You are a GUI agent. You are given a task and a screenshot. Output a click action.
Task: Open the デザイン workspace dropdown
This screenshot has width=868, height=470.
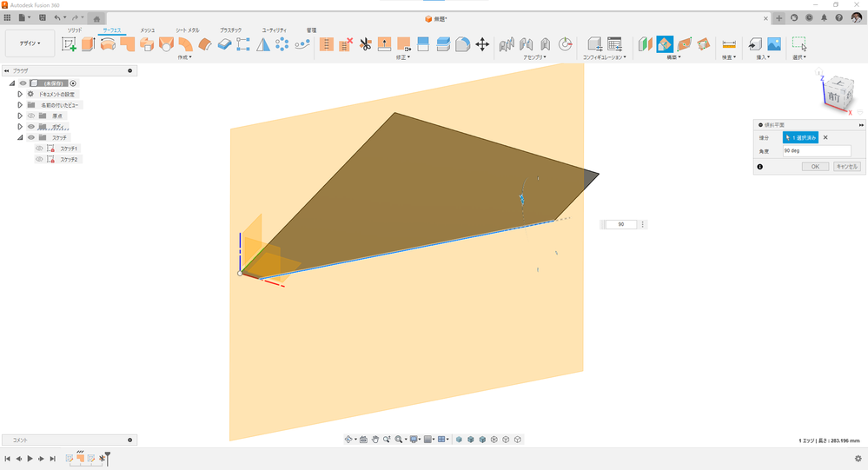30,43
